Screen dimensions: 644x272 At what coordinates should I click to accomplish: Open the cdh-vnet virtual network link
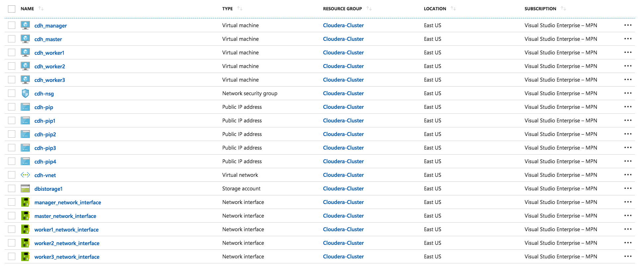point(45,175)
